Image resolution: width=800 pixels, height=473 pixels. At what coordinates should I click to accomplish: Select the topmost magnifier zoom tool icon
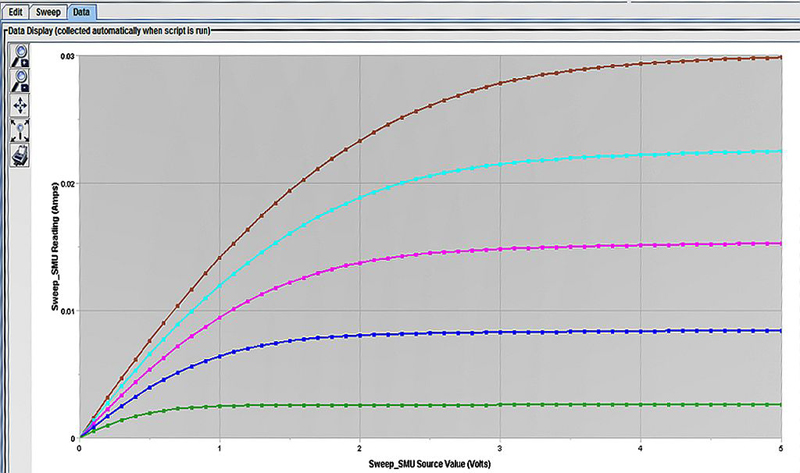pos(20,55)
